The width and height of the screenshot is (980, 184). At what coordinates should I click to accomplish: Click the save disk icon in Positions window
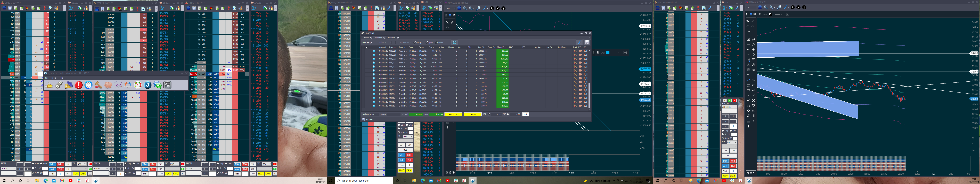tap(587, 42)
